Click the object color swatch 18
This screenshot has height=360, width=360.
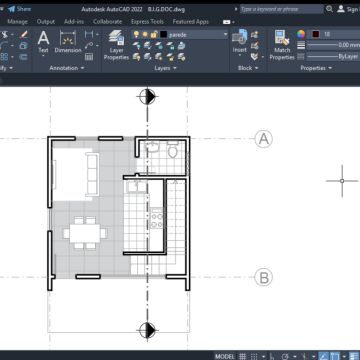316,34
